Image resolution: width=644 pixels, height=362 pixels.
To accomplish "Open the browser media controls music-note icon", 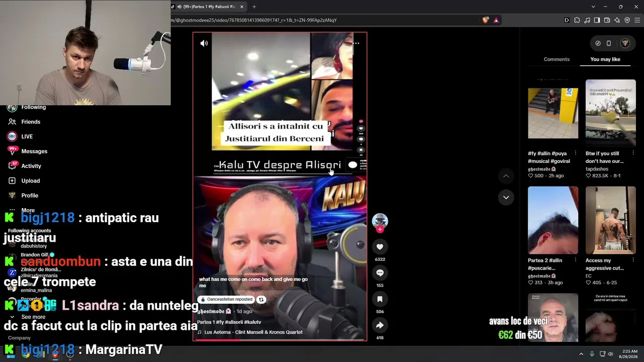I will pyautogui.click(x=587, y=20).
